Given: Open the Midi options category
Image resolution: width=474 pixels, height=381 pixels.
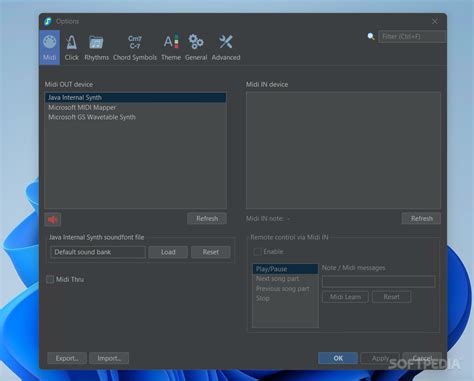Looking at the screenshot, I should [49, 47].
